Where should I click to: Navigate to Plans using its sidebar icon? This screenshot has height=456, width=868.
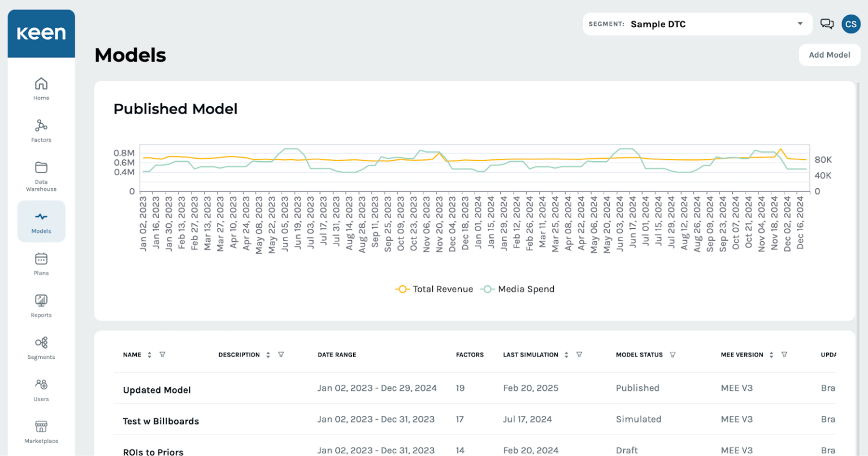coord(41,263)
